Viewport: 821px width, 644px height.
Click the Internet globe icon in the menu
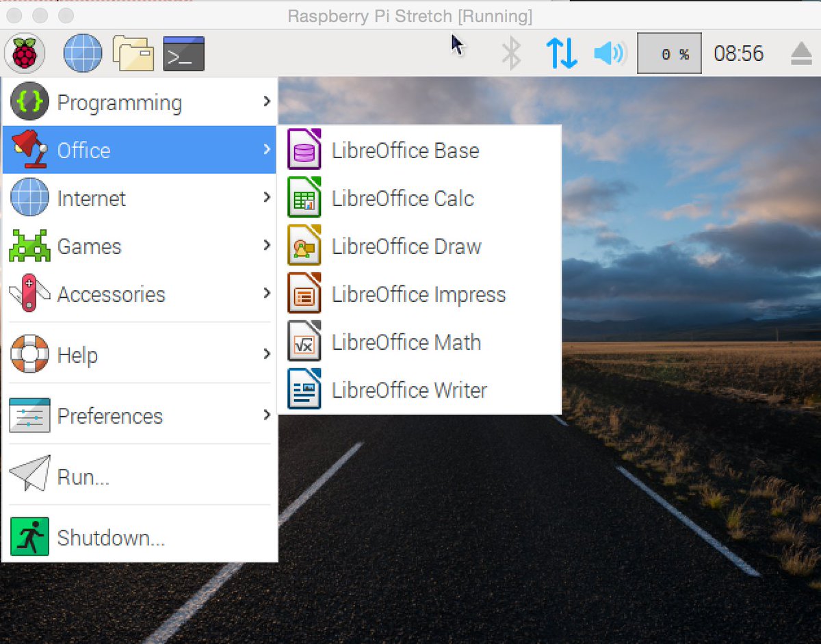[29, 198]
